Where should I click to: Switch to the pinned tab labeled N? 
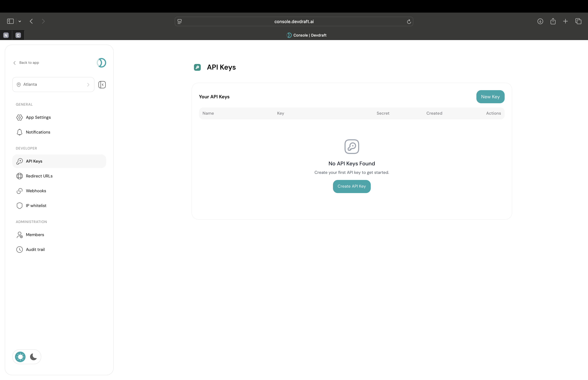(6, 35)
